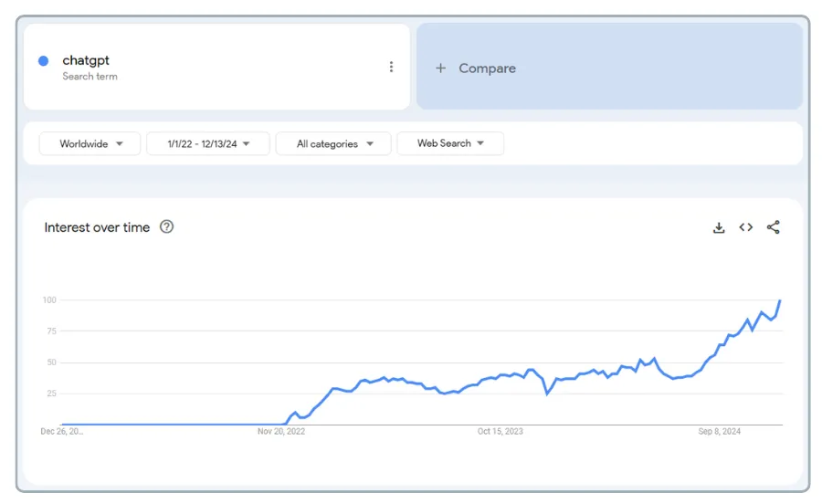
Task: Select the Nov 20, 2022 axis label
Action: click(281, 431)
